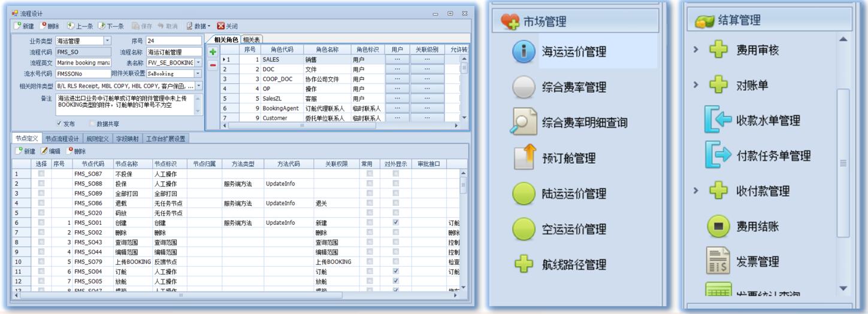The image size is (868, 314).
Task: Switch to the 节点流程设计 tab
Action: pyautogui.click(x=62, y=139)
